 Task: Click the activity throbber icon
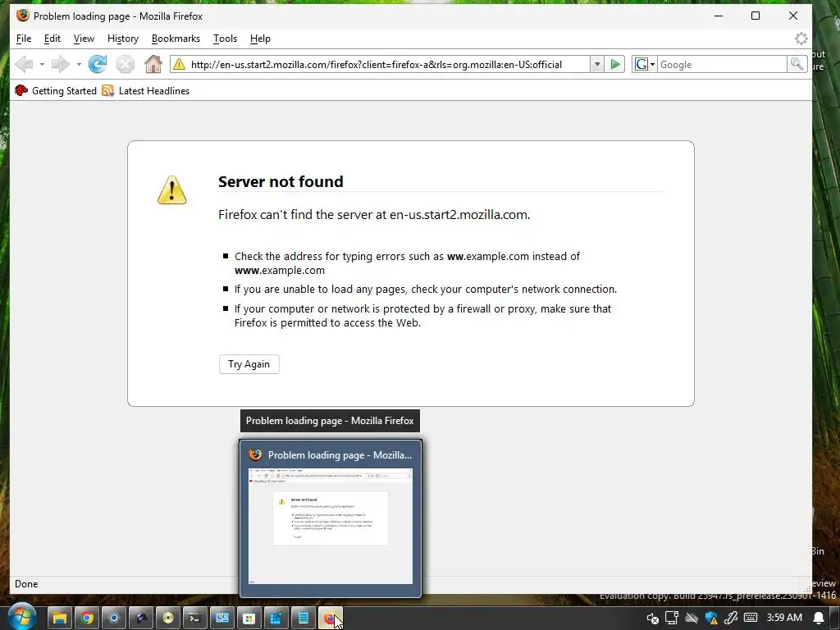click(x=801, y=39)
